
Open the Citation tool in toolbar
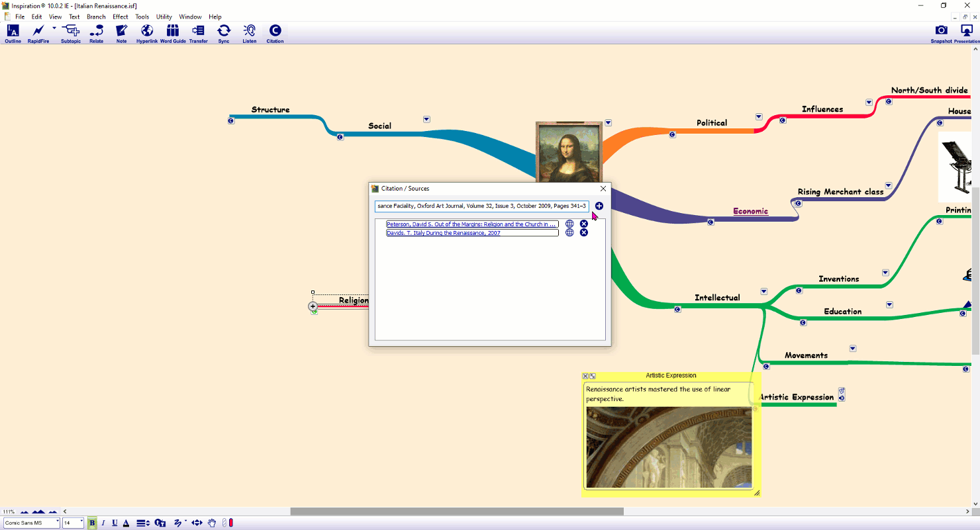275,34
